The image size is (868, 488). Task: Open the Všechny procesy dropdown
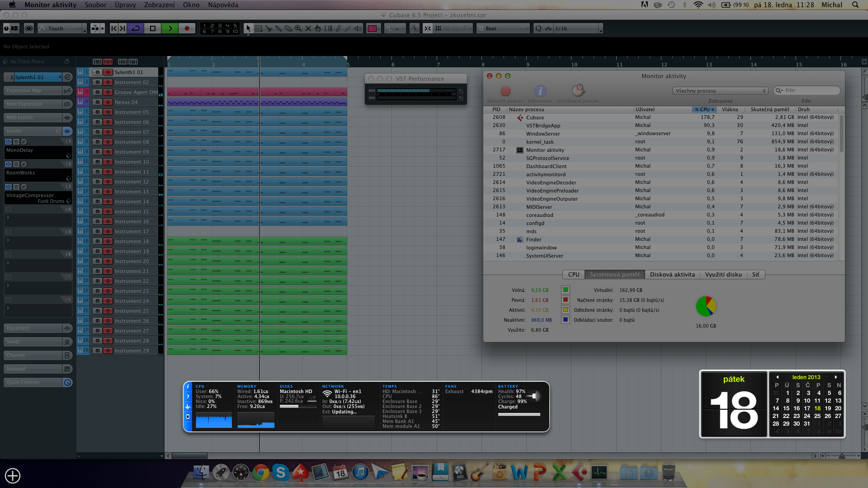coord(720,91)
